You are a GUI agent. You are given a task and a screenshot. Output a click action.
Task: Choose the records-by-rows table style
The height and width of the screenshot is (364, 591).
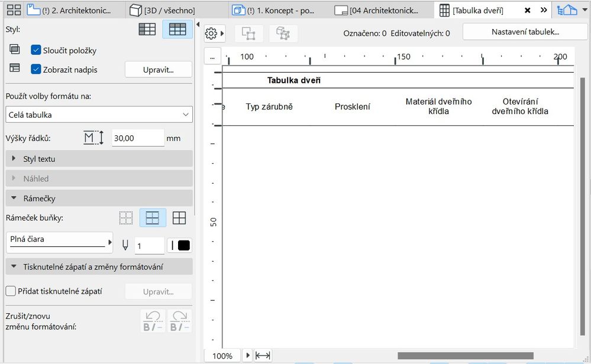point(147,30)
